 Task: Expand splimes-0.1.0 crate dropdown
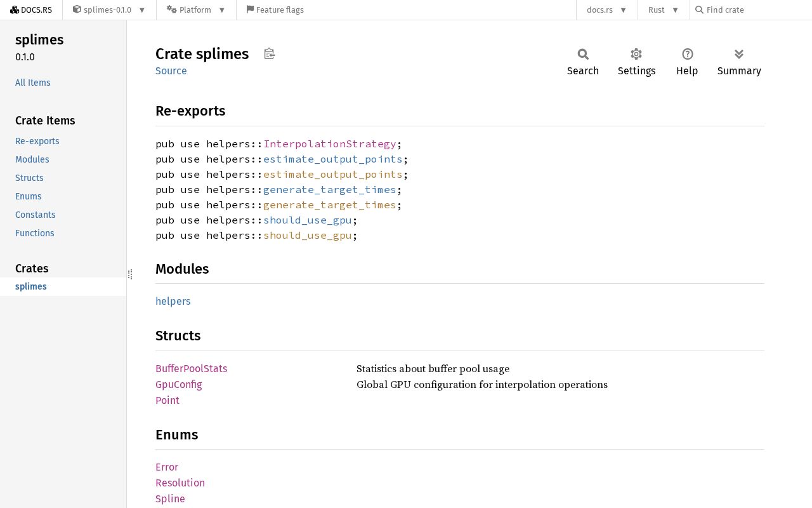(x=109, y=10)
